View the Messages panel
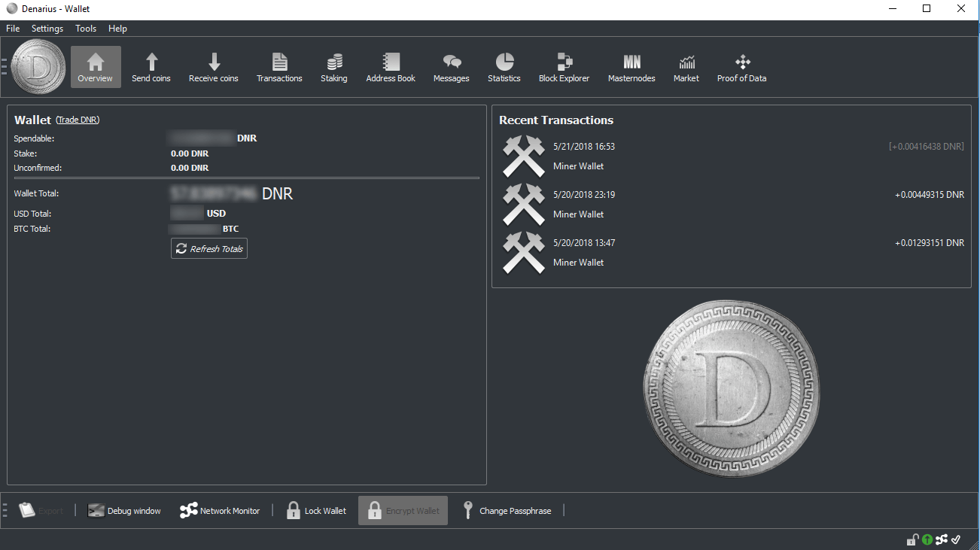The width and height of the screenshot is (980, 550). click(451, 66)
